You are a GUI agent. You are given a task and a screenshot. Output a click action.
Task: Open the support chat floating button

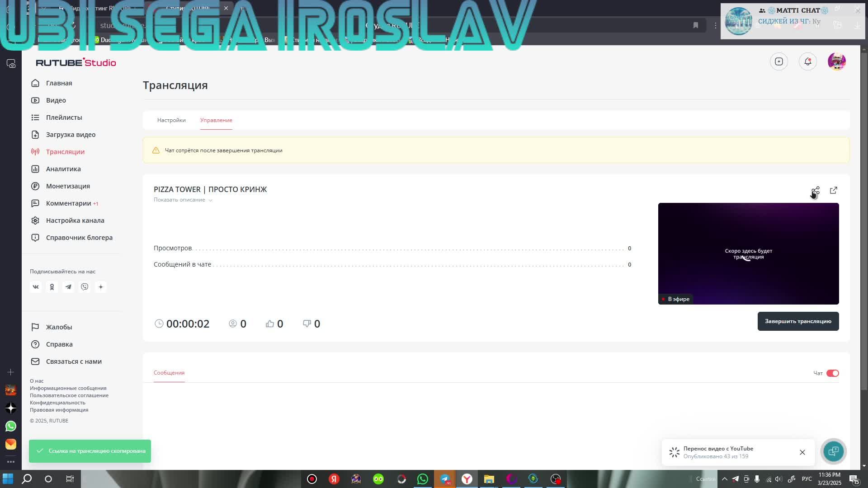[834, 451]
